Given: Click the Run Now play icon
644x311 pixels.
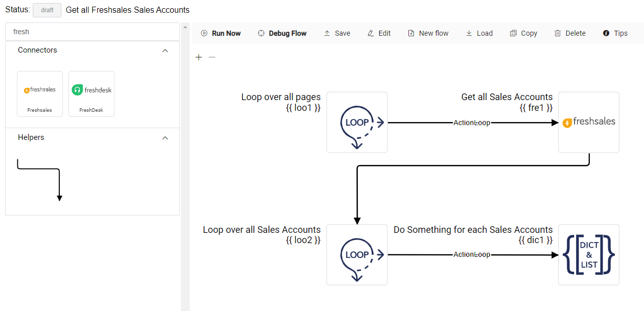Looking at the screenshot, I should pyautogui.click(x=204, y=33).
